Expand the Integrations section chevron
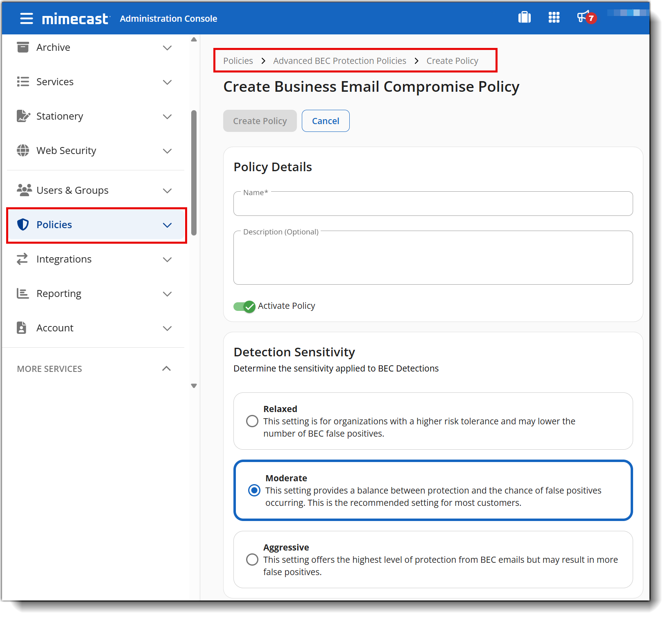The image size is (672, 623). coord(167,259)
